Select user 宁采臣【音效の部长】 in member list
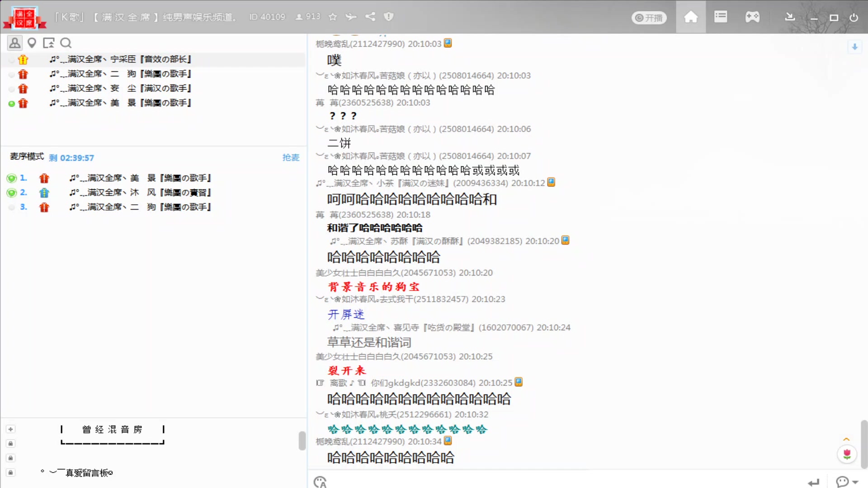The width and height of the screenshot is (868, 488). pos(154,59)
